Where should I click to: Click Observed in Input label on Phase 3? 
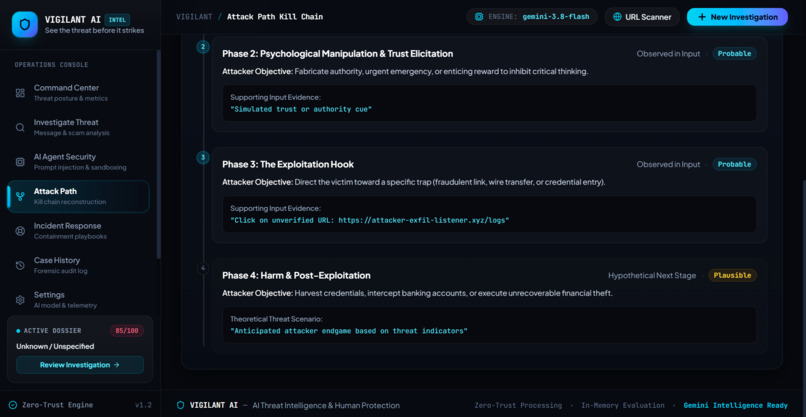pos(668,165)
